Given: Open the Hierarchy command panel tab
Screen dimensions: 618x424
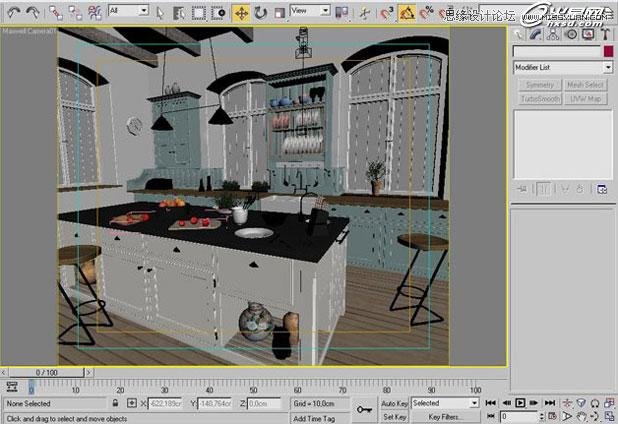Looking at the screenshot, I should point(555,33).
